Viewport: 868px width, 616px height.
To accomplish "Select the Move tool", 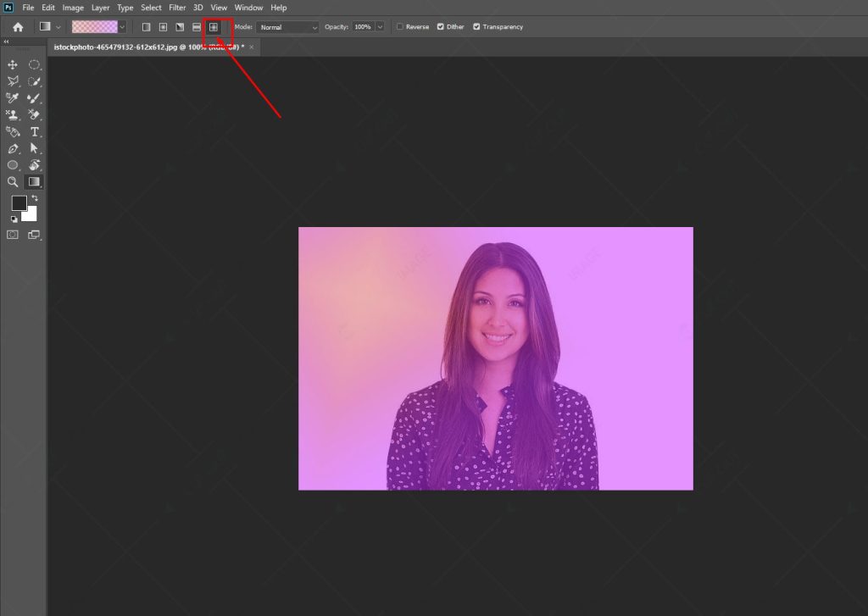I will tap(13, 64).
